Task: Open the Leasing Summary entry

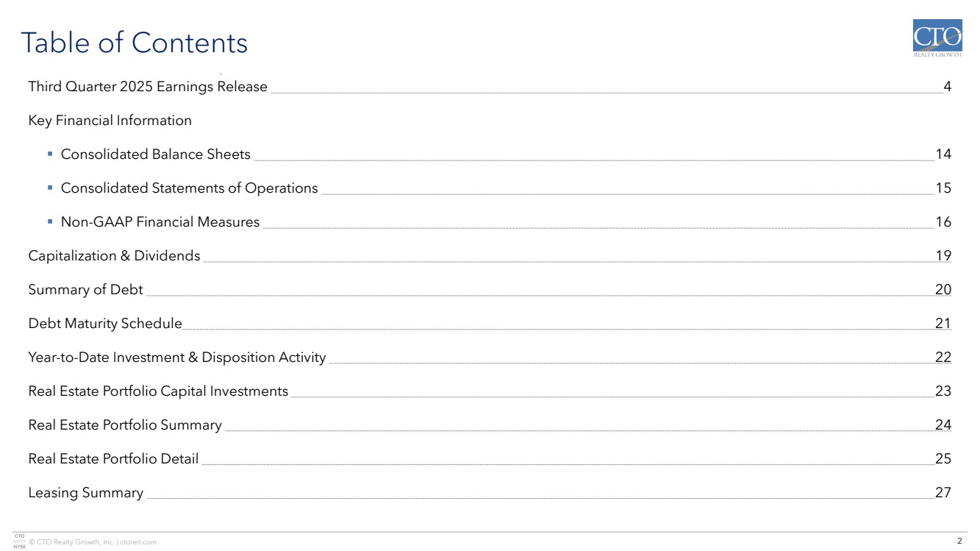Action: [x=85, y=493]
